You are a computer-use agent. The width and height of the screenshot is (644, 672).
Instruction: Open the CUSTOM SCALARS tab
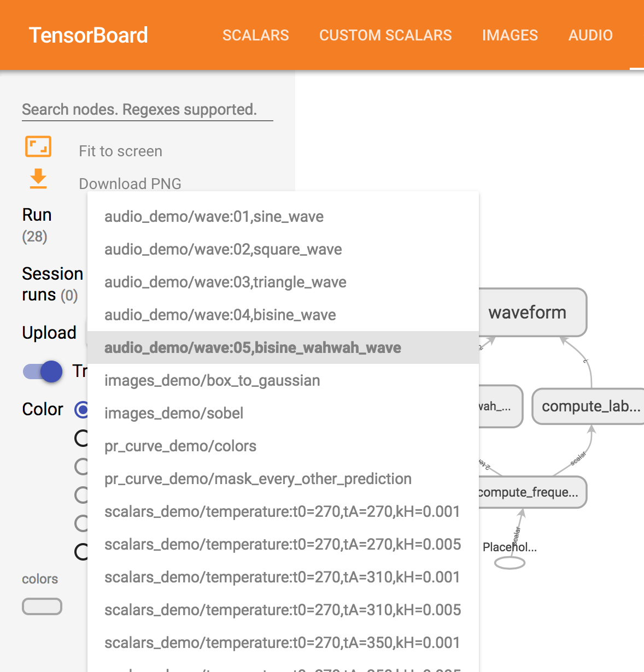(x=385, y=35)
